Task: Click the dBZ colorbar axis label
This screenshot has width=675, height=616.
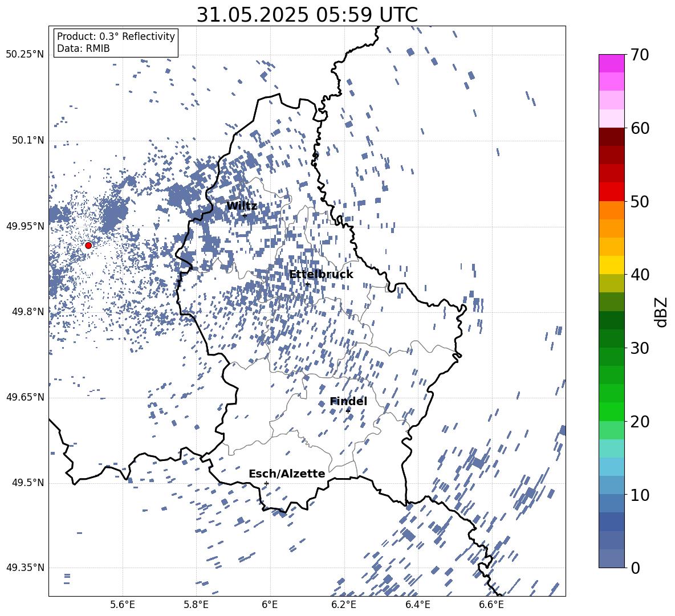Action: pyautogui.click(x=662, y=312)
